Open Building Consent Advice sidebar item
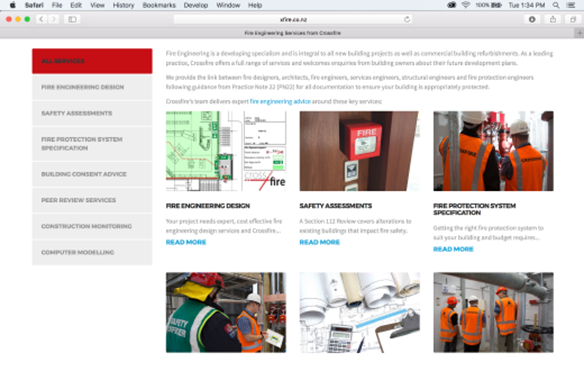The width and height of the screenshot is (584, 370). [92, 174]
